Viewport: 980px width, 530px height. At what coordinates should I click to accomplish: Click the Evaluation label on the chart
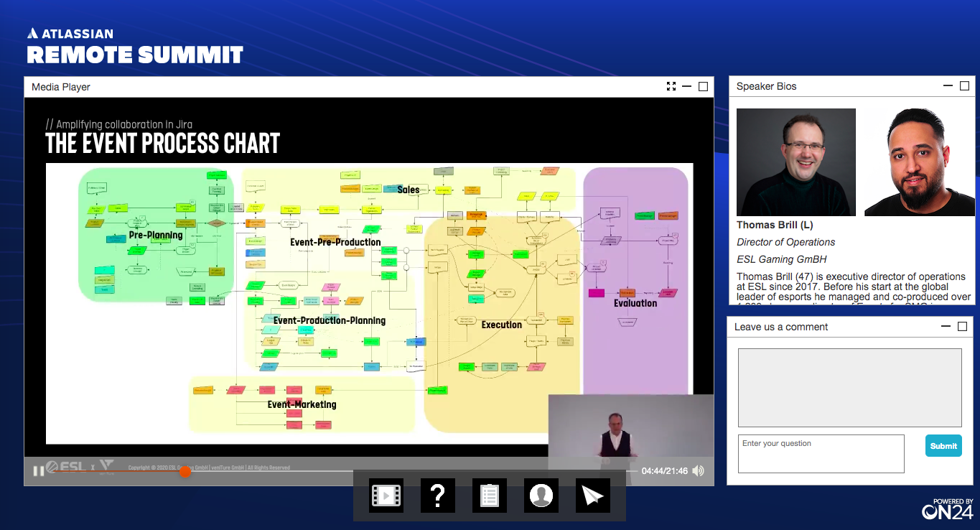point(635,303)
